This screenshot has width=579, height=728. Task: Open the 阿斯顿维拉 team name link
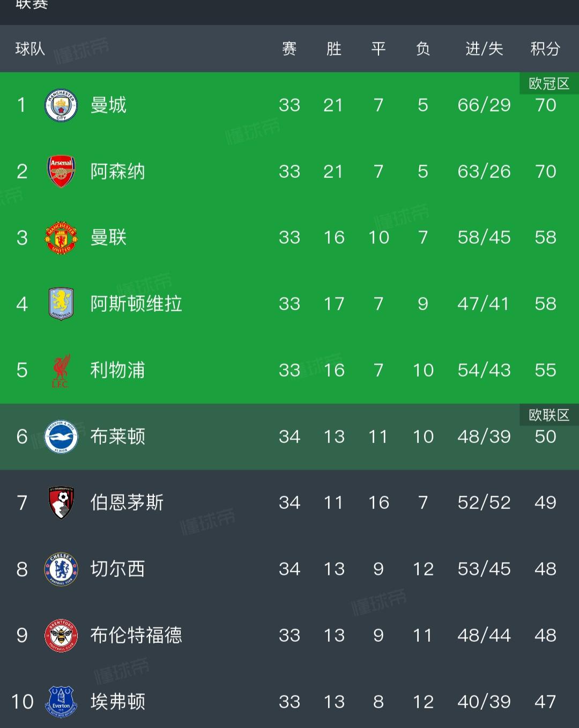pyautogui.click(x=136, y=304)
